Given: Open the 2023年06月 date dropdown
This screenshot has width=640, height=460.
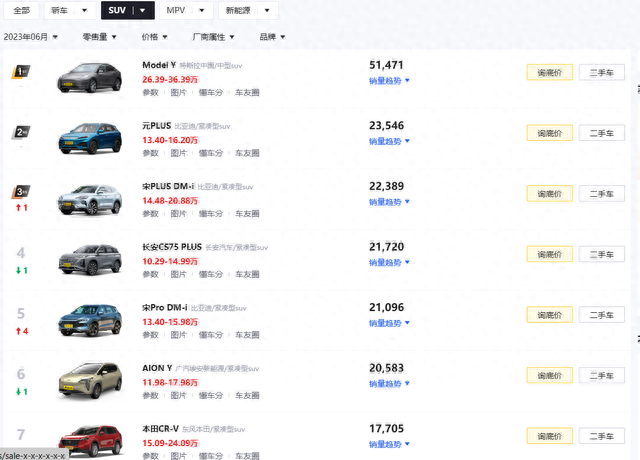Looking at the screenshot, I should tap(31, 37).
